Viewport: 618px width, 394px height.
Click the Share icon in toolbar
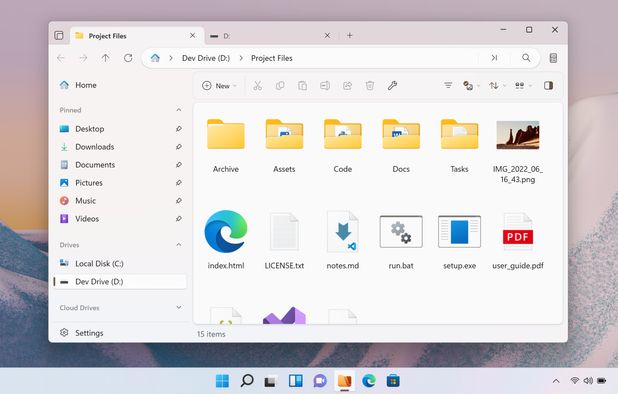point(347,85)
